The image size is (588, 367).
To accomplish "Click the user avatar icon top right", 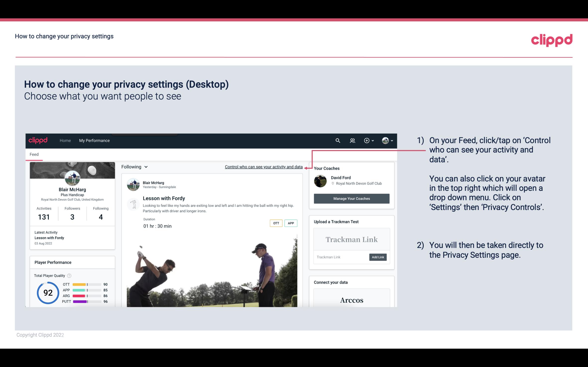I will [385, 140].
